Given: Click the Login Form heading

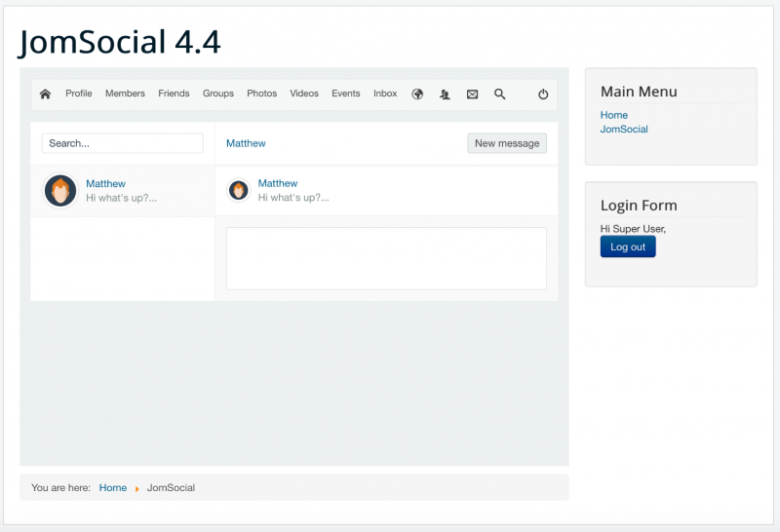Looking at the screenshot, I should point(639,206).
